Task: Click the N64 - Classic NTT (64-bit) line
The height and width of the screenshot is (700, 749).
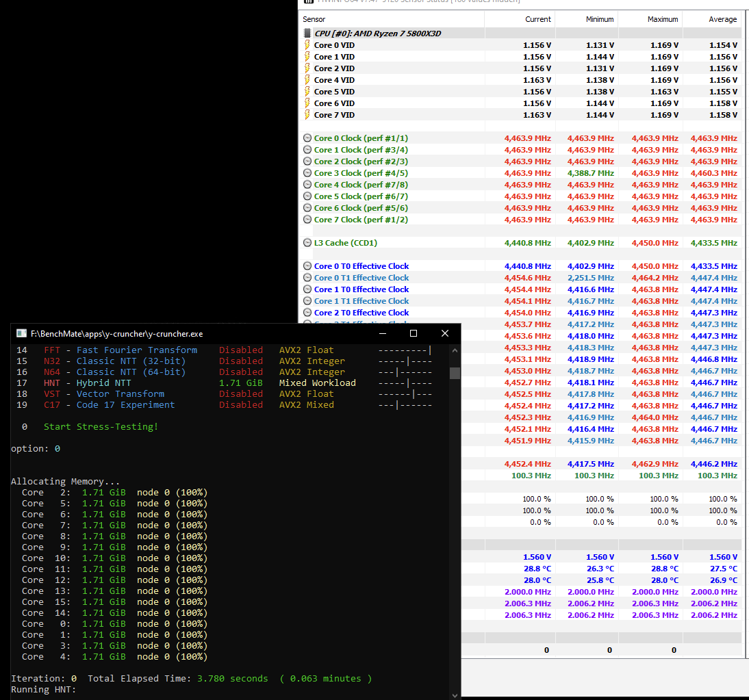Action: tap(224, 372)
